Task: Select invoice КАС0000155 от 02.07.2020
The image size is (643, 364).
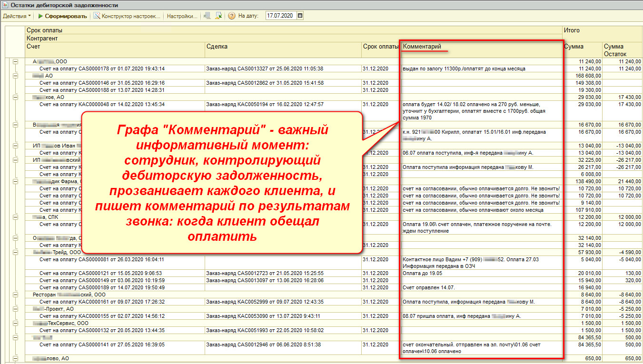Action: coord(102,316)
